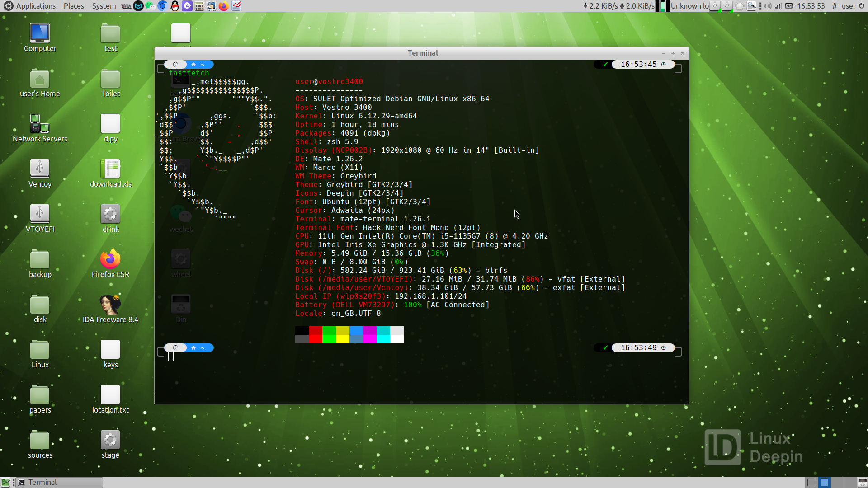The height and width of the screenshot is (488, 868).
Task: Select the IDA Freeware 8.4 launcher
Action: tap(110, 309)
